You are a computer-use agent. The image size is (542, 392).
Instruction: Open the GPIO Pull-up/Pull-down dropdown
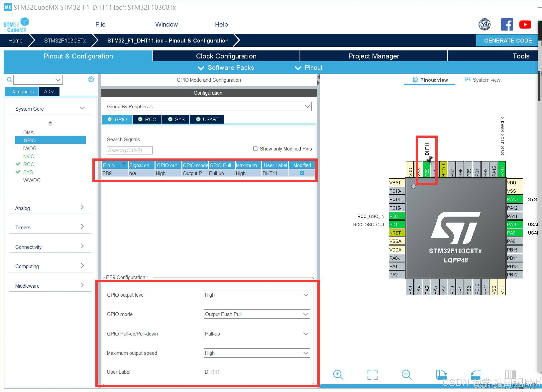(257, 334)
